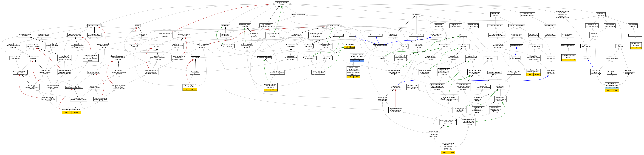The height and width of the screenshot is (155, 644).
Task: Select the 'establishment of localization' node
Action: pyautogui.click(x=473, y=26)
